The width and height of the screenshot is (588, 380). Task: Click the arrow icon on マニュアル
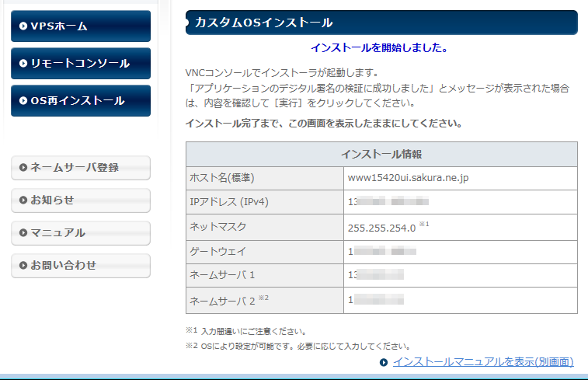[x=23, y=232]
